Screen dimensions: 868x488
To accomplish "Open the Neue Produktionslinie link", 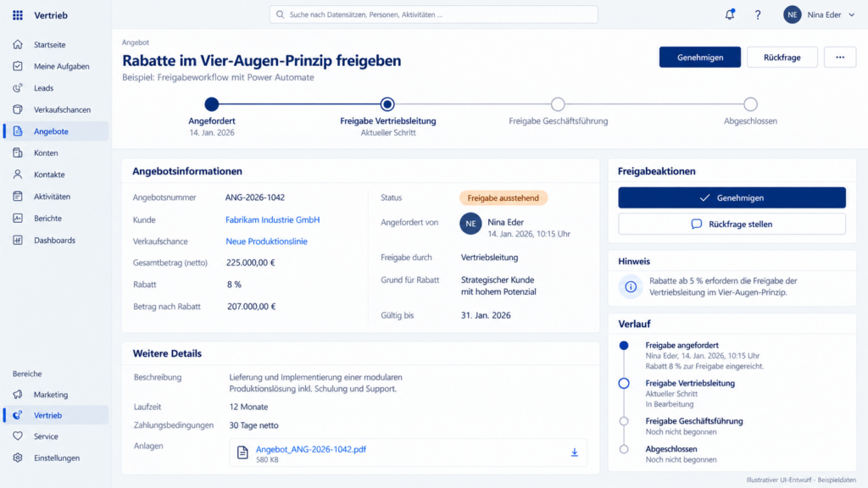I will click(266, 241).
